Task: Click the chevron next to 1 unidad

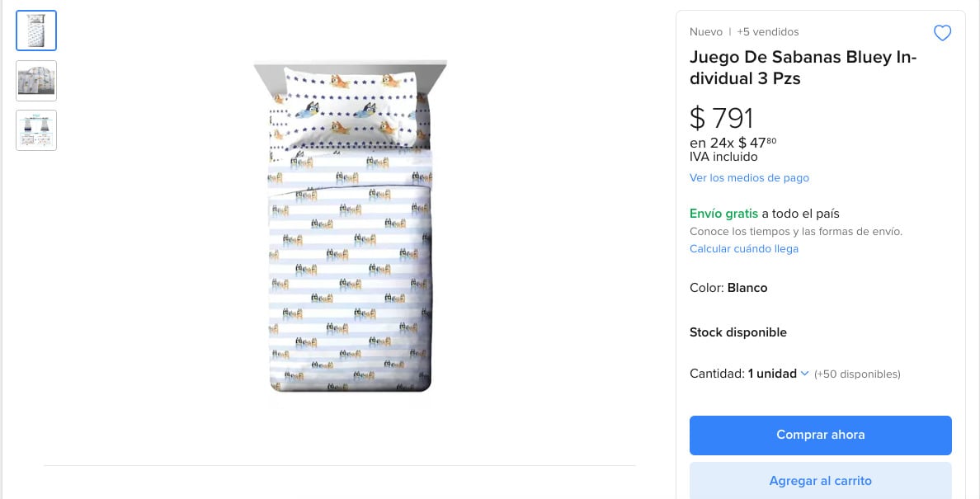Action: coord(805,374)
